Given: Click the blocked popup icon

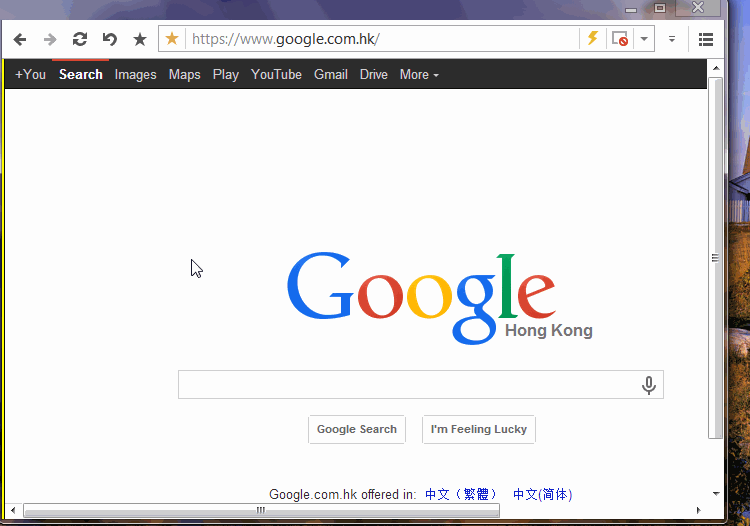Looking at the screenshot, I should coord(620,38).
